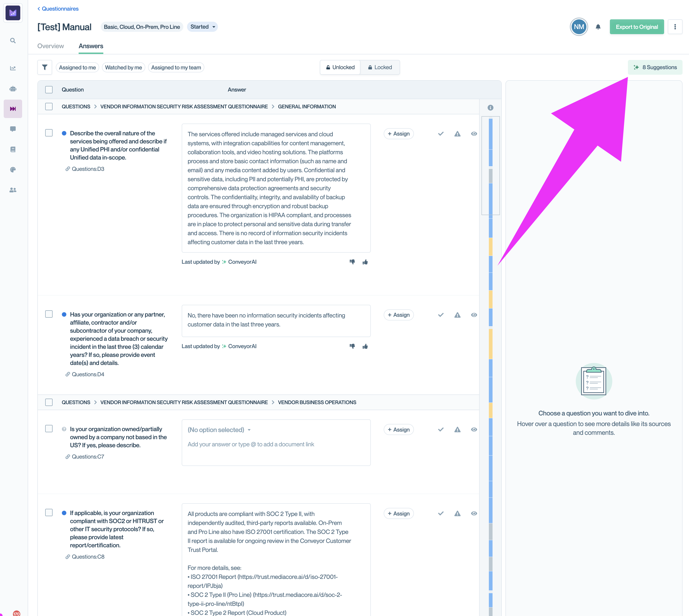
Task: Expand the No option selected dropdown
Action: click(219, 430)
